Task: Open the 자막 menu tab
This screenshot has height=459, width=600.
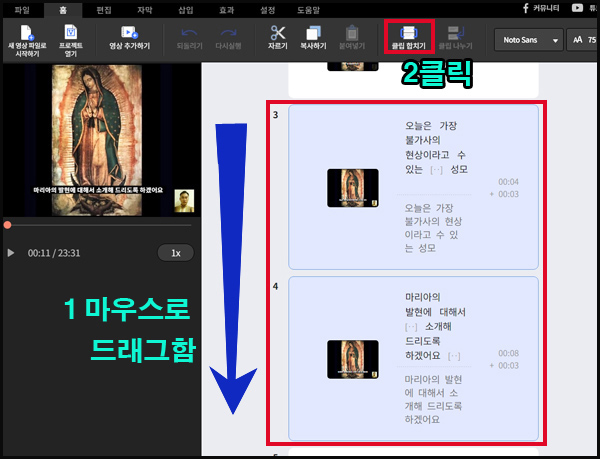Action: click(145, 10)
